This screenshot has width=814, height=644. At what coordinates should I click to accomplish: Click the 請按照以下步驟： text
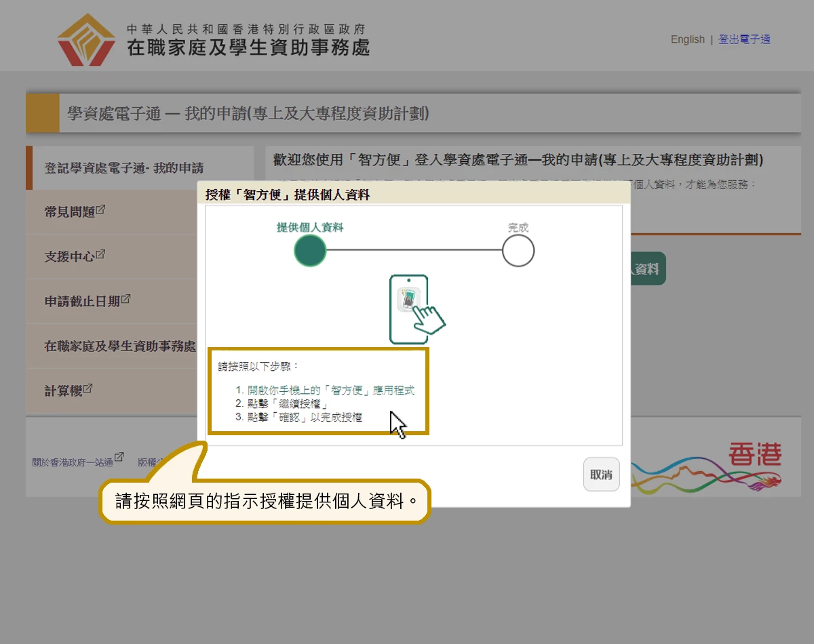point(258,366)
